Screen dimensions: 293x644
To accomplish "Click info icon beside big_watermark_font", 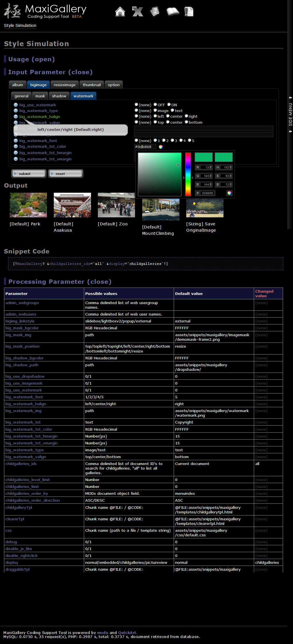I will [16, 141].
